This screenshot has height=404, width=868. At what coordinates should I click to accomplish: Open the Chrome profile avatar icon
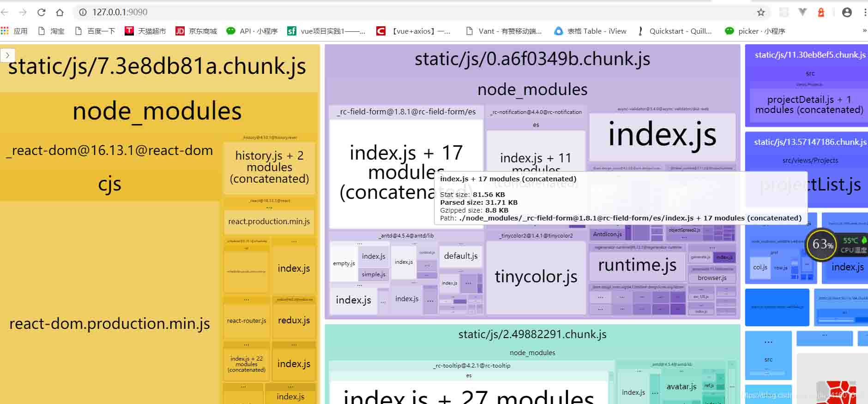point(847,12)
